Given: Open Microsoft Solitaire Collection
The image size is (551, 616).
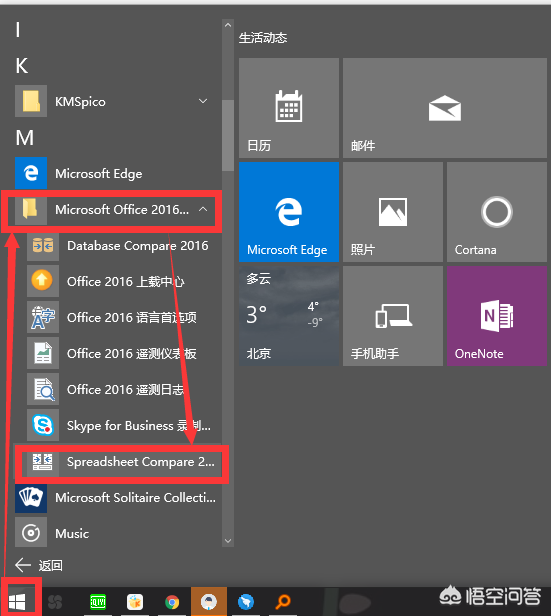Looking at the screenshot, I should tap(118, 497).
